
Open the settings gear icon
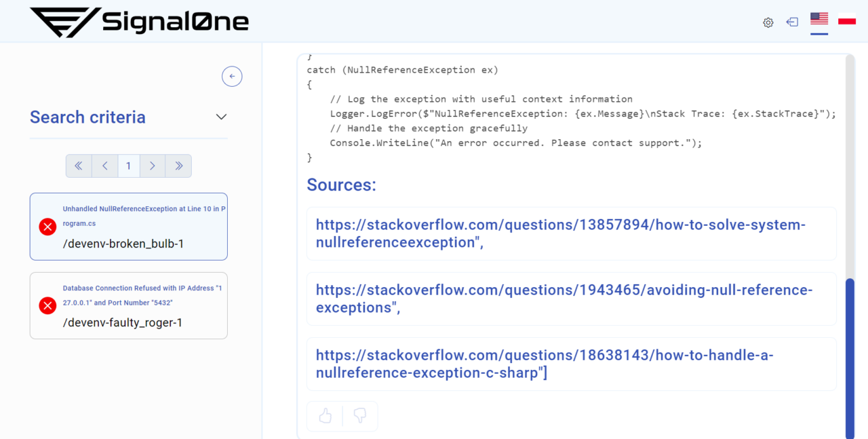[x=768, y=22]
